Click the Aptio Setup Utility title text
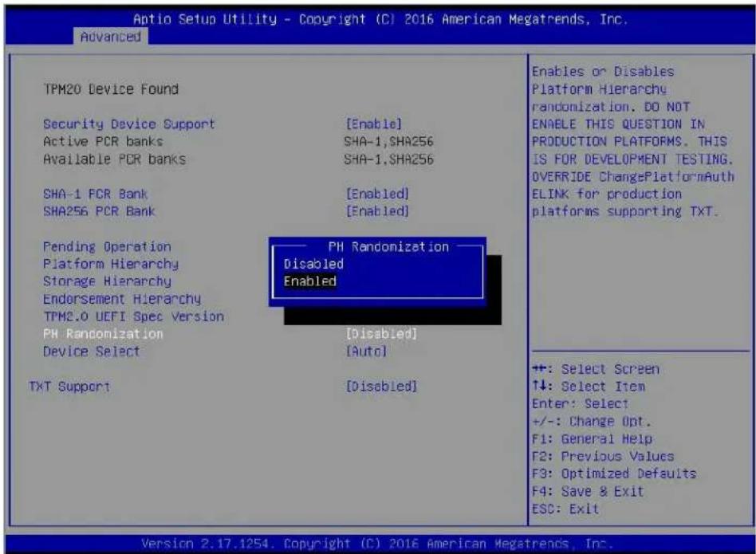 point(380,19)
